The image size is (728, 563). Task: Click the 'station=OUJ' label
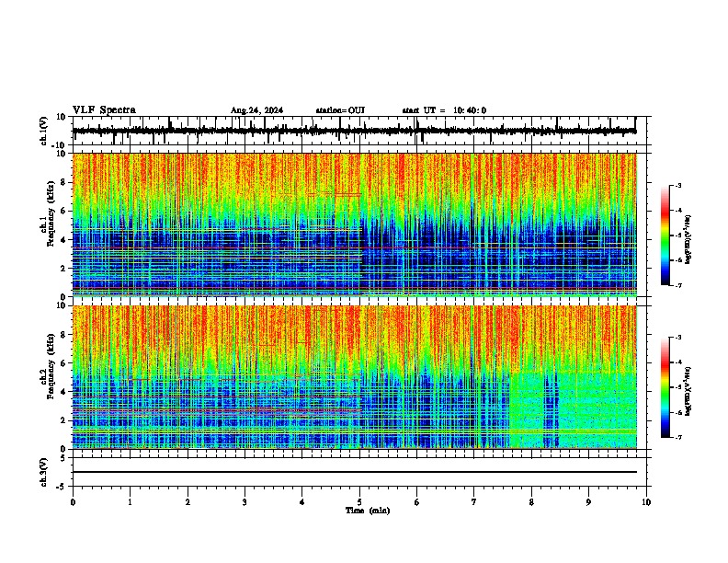[340, 110]
